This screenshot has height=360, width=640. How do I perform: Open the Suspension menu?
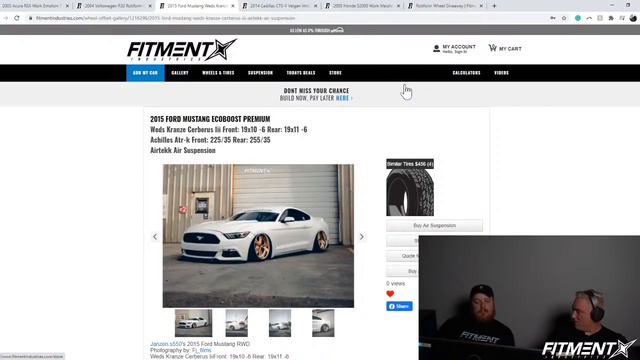pyautogui.click(x=260, y=73)
